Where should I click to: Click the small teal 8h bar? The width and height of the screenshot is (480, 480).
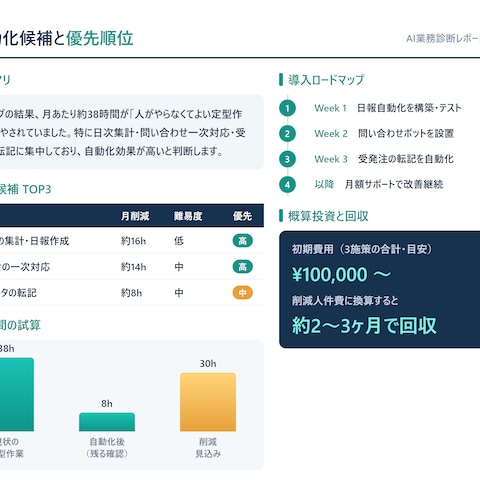(x=107, y=422)
